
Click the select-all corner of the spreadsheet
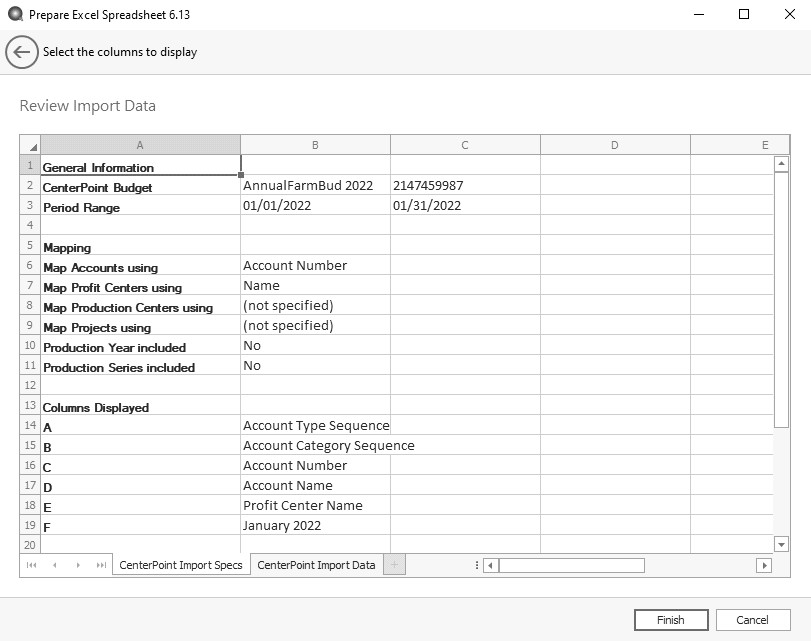click(30, 145)
